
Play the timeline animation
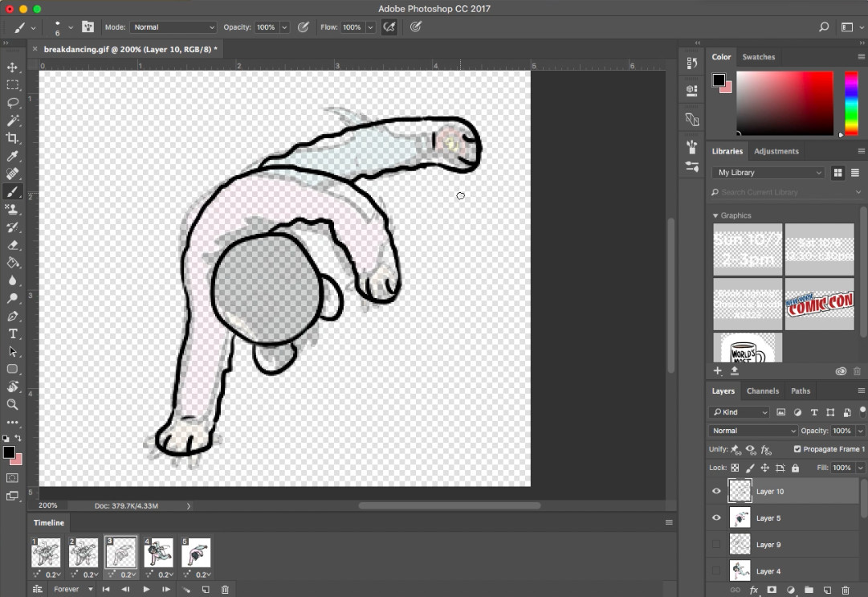[146, 589]
